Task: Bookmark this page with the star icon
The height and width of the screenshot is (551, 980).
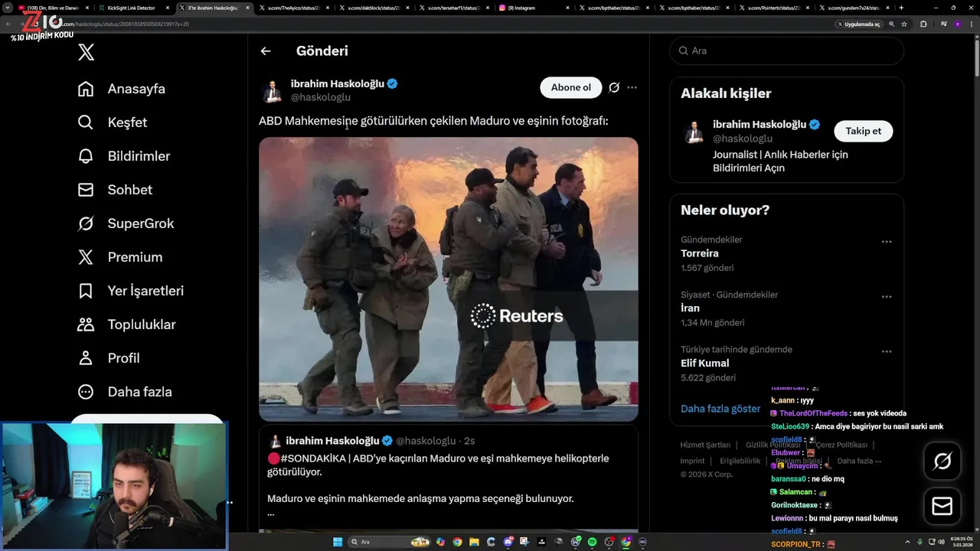Action: click(x=904, y=24)
